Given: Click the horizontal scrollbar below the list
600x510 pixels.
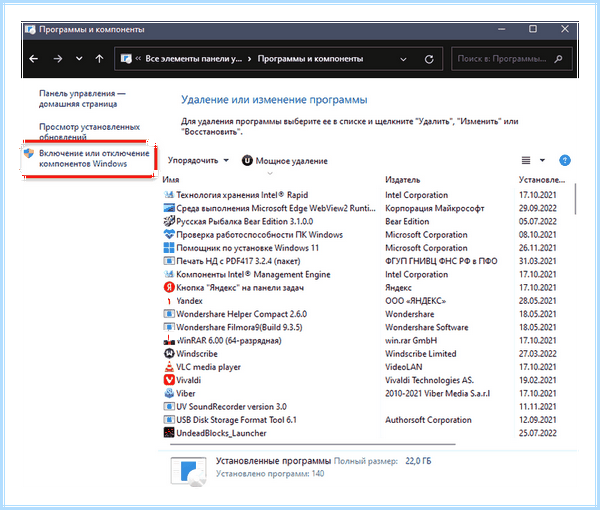Looking at the screenshot, I should pyautogui.click(x=313, y=445).
